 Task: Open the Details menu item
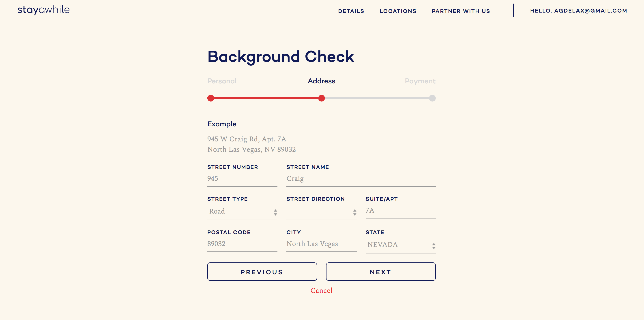(351, 11)
